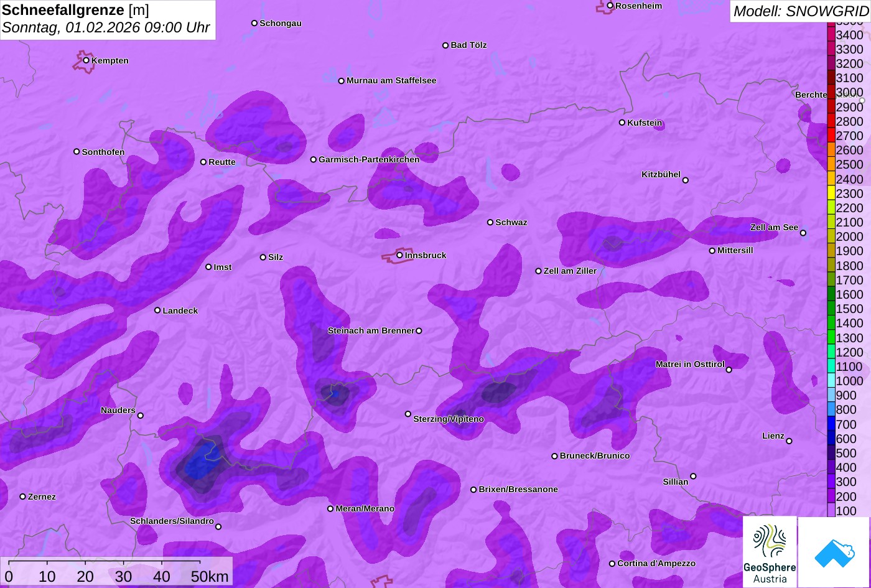
Task: Select the Kitzbühel marker circle
Action: pyautogui.click(x=686, y=180)
